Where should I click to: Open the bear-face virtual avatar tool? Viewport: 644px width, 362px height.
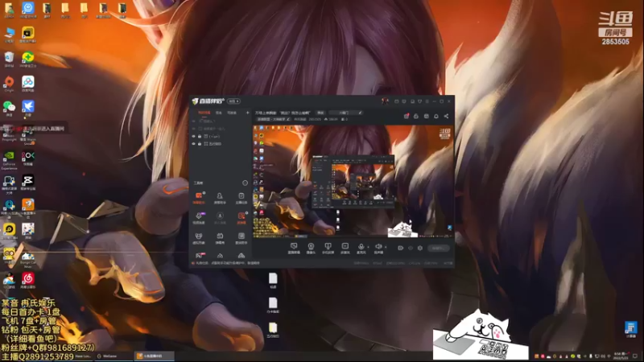199,237
